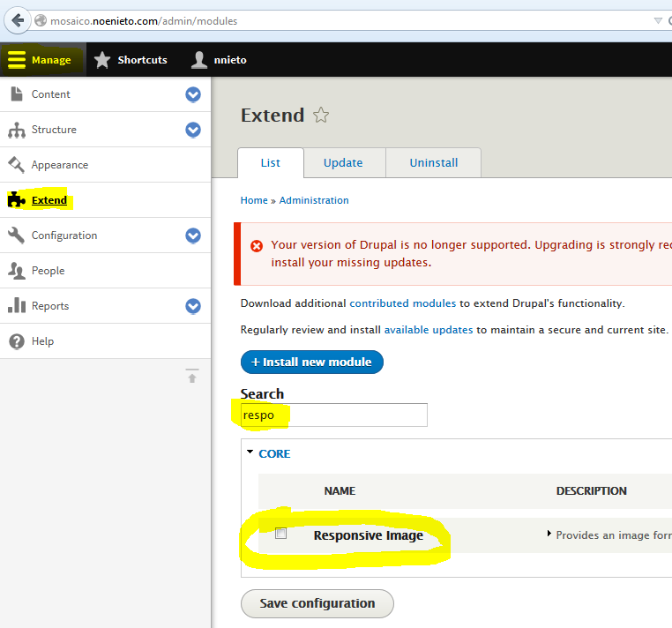
Task: Collapse the CORE modules section
Action: (x=274, y=454)
